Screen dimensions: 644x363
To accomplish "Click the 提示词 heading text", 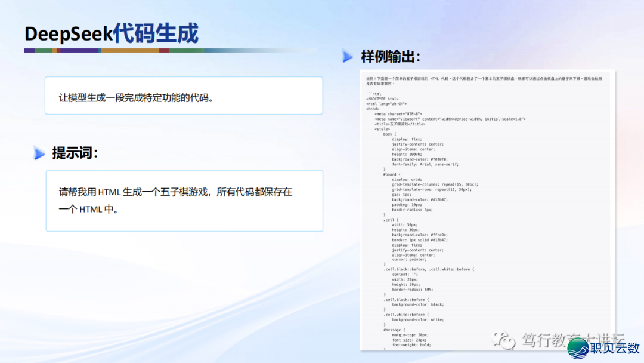I will tap(75, 153).
